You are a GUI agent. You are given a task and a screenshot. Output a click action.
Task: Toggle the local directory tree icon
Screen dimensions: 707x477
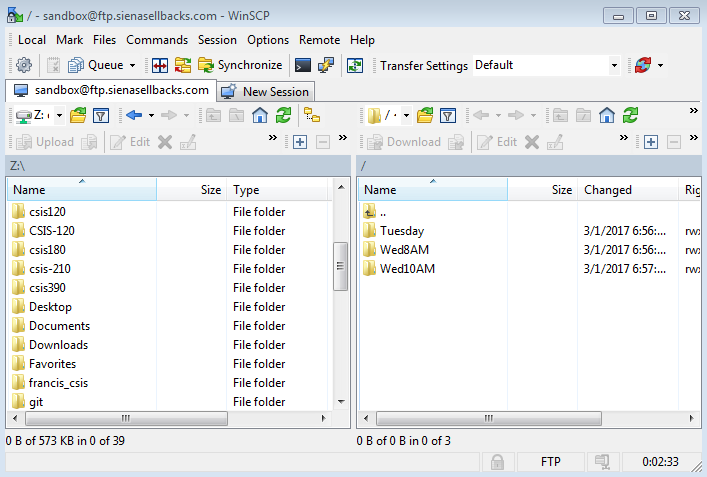(312, 115)
